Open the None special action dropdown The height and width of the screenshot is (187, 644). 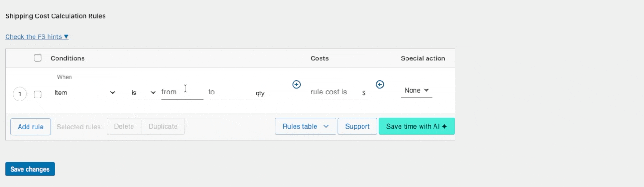coord(416,90)
